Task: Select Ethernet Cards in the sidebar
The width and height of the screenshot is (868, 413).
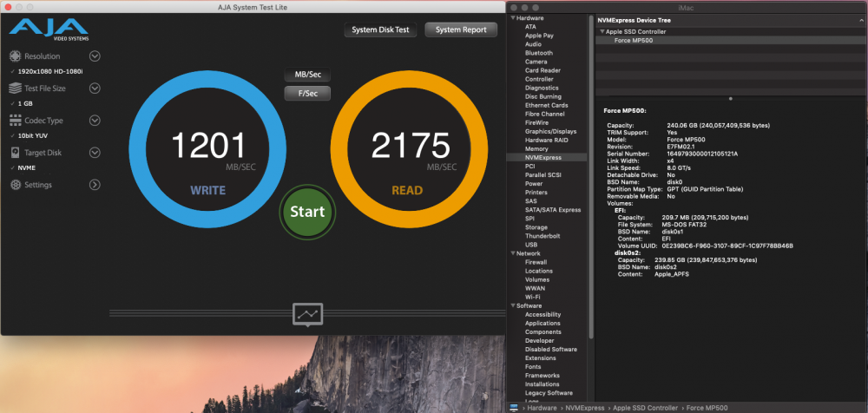Action: coord(546,105)
